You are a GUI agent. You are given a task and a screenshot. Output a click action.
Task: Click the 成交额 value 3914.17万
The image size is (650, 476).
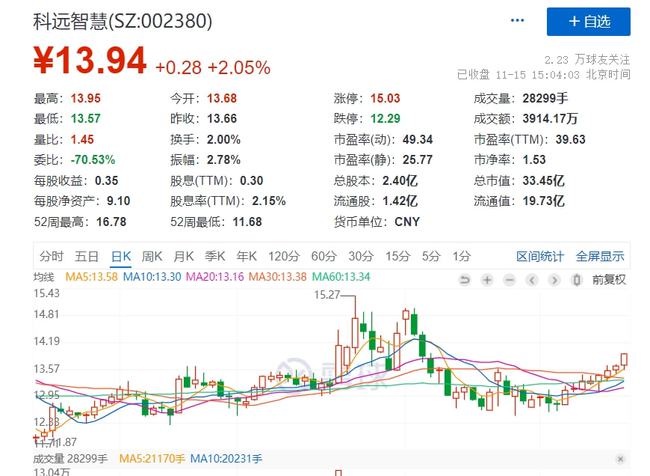(x=550, y=119)
